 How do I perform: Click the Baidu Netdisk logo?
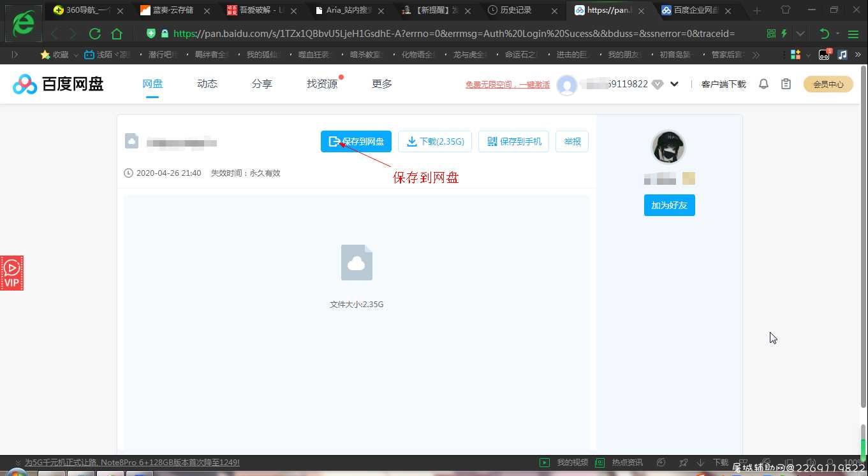pos(58,84)
